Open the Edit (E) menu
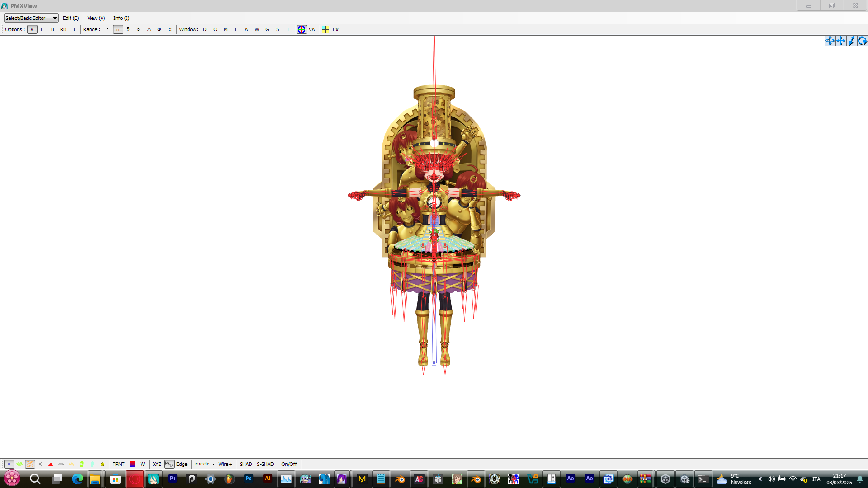The height and width of the screenshot is (488, 868). point(71,18)
